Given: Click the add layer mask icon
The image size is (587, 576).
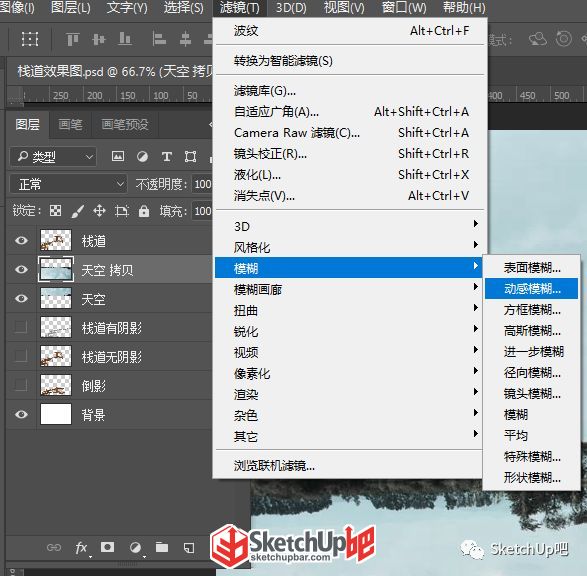Looking at the screenshot, I should click(107, 548).
